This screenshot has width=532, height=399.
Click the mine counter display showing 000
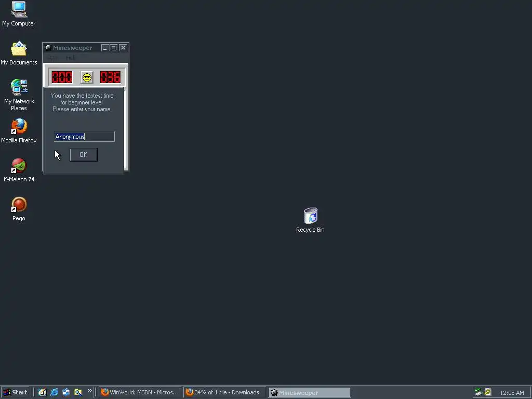pos(62,77)
